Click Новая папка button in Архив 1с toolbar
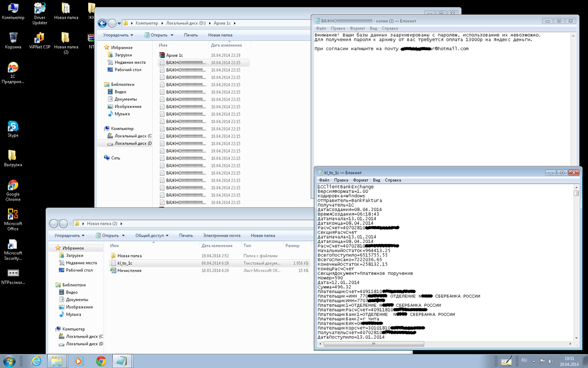 (x=220, y=35)
